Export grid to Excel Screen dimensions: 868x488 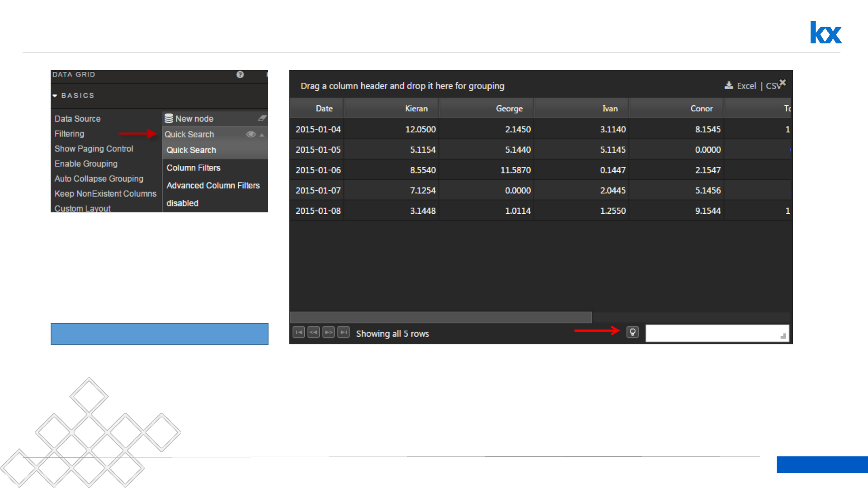(746, 86)
